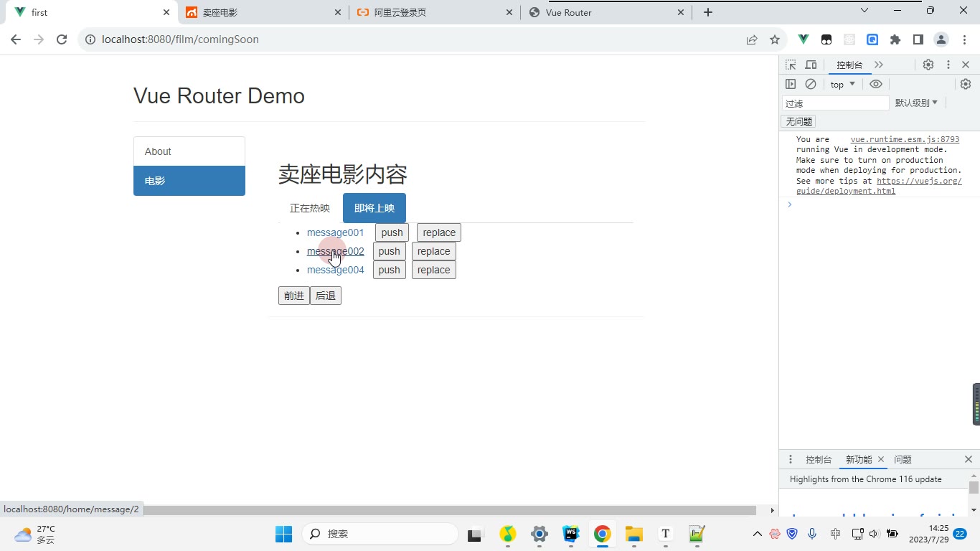Go back with the browser back arrow
Viewport: 980px width, 551px height.
click(16, 39)
